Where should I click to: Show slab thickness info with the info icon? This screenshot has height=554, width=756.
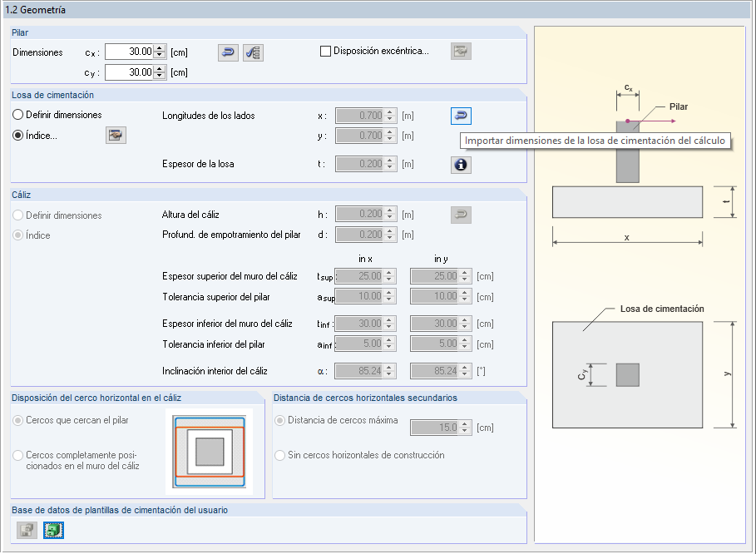click(x=461, y=165)
